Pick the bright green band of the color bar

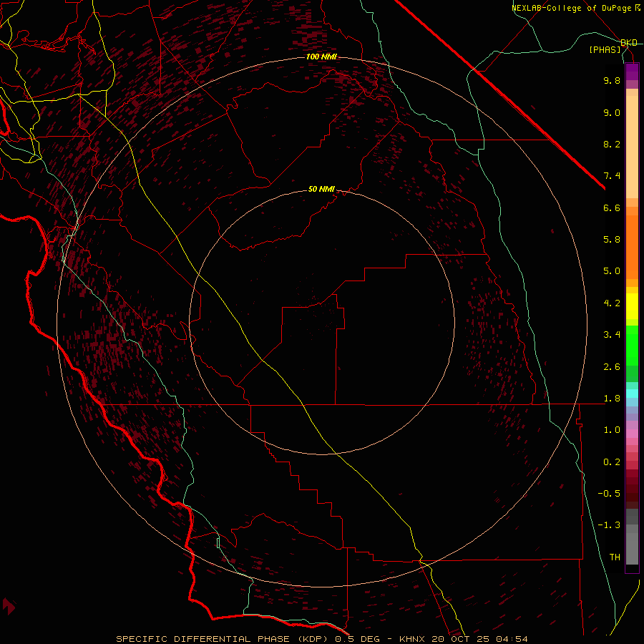(632, 346)
